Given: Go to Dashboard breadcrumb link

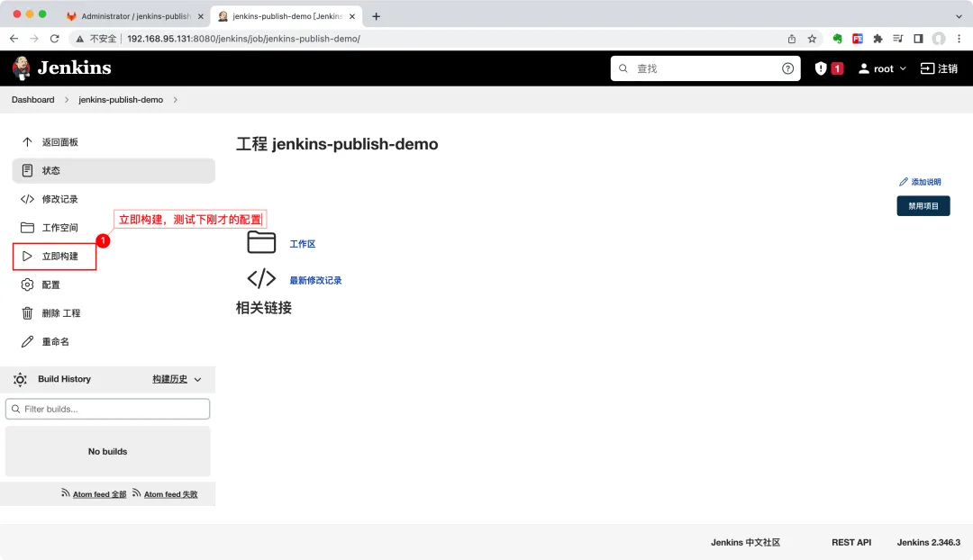Looking at the screenshot, I should 33,100.
